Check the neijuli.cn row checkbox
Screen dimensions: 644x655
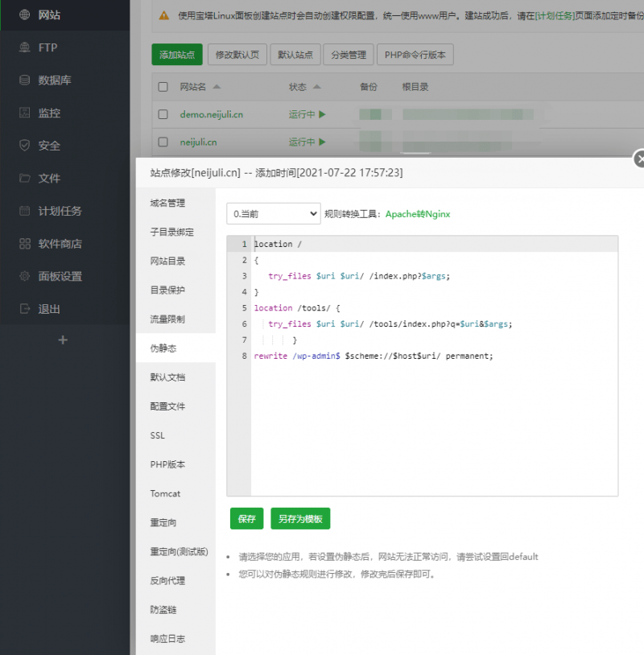(163, 142)
